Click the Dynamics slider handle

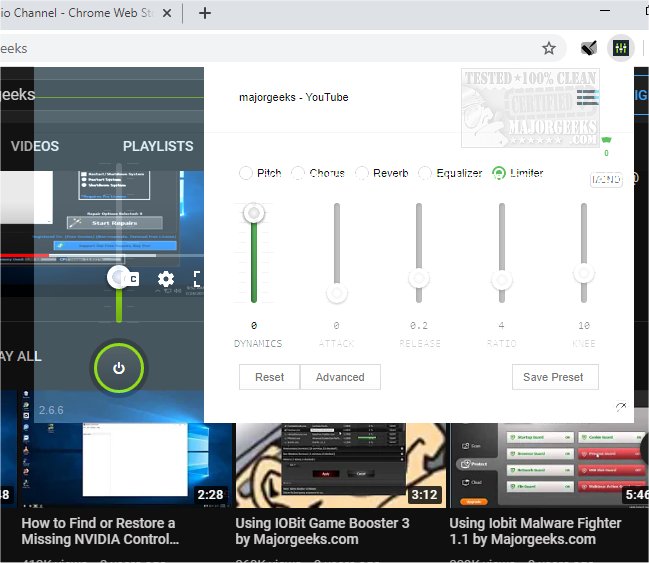click(x=254, y=213)
